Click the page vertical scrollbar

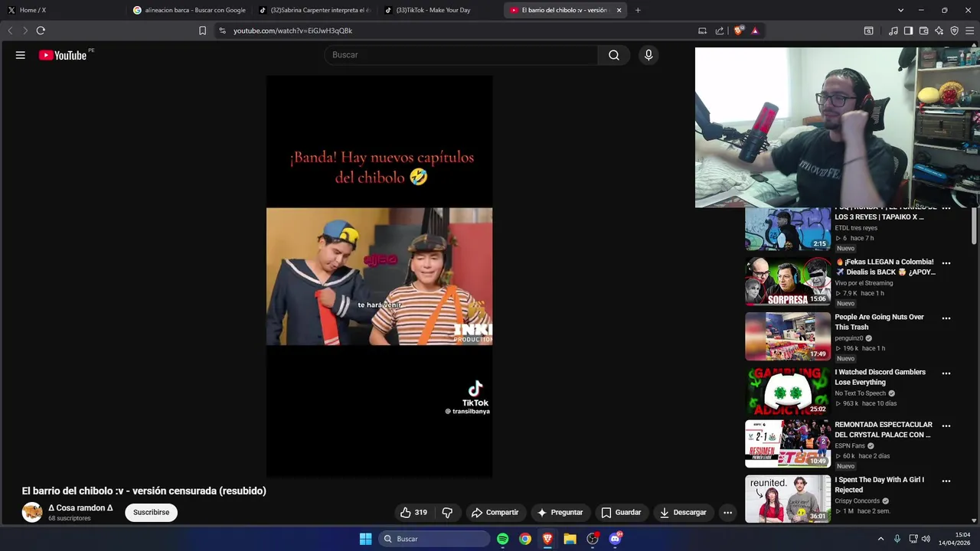click(975, 225)
